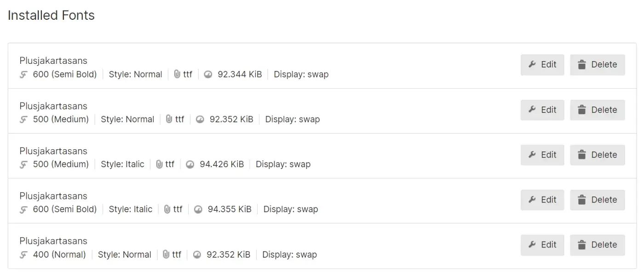The width and height of the screenshot is (644, 276).
Task: Edit the 600 Semi Bold Normal font
Action: (542, 65)
